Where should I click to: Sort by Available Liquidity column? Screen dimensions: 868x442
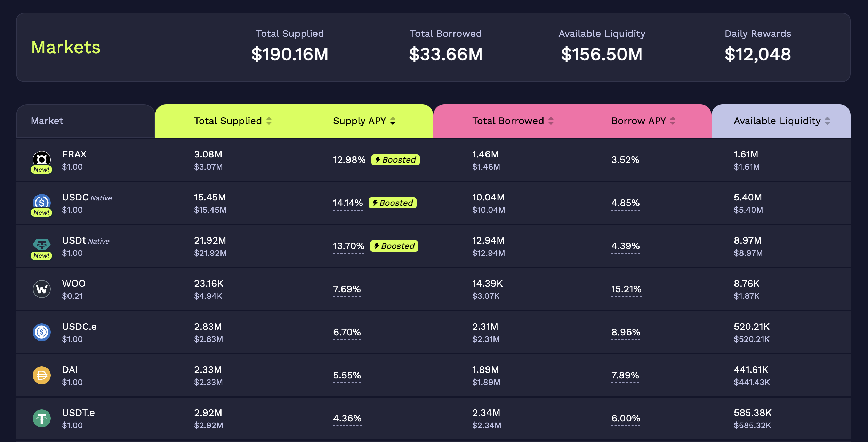point(777,121)
